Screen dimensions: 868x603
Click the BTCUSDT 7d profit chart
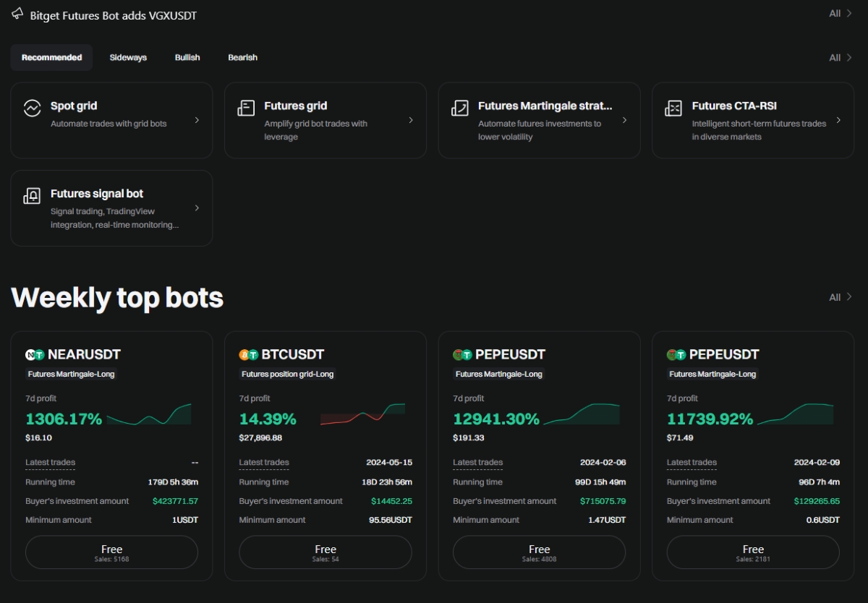pyautogui.click(x=362, y=414)
